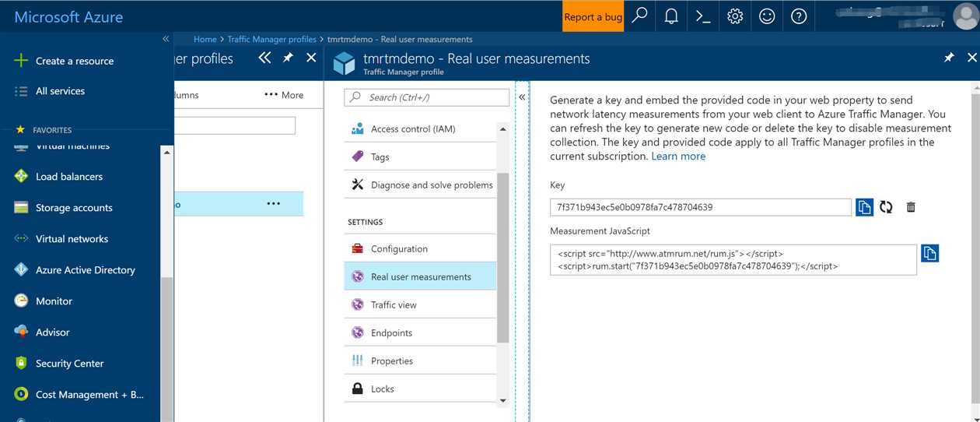Open portal settings gear

click(x=735, y=16)
